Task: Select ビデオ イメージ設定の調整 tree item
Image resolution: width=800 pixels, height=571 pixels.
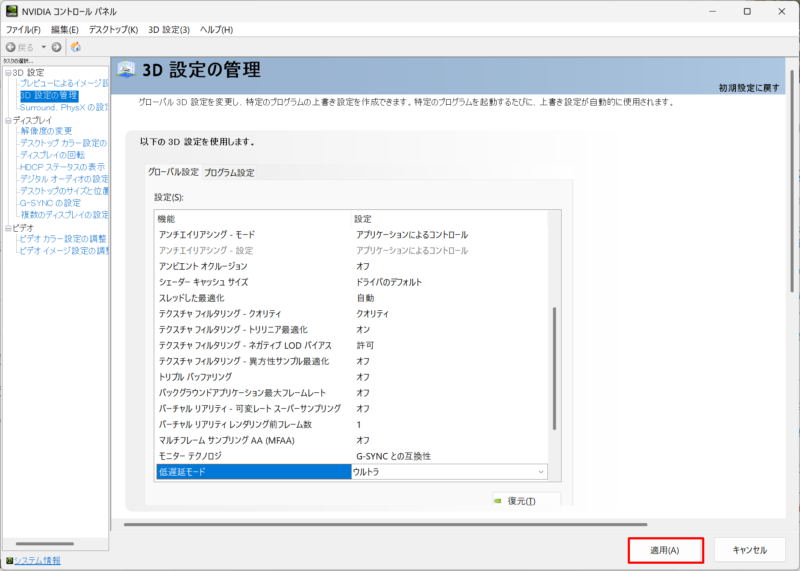Action: pos(64,251)
